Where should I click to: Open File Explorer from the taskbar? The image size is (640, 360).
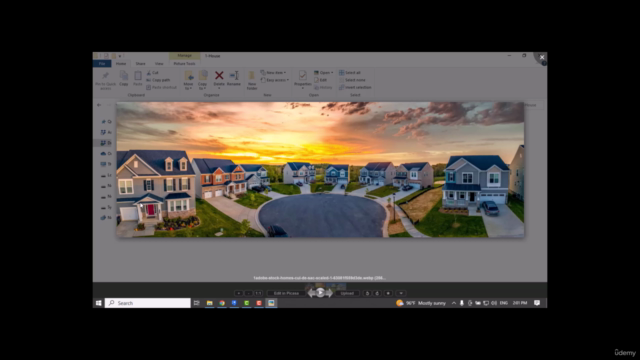click(x=209, y=303)
